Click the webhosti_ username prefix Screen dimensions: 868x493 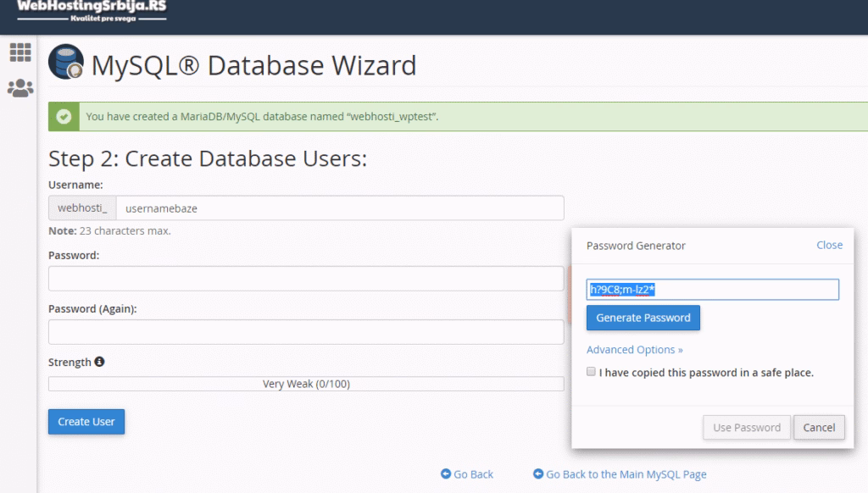coord(82,208)
